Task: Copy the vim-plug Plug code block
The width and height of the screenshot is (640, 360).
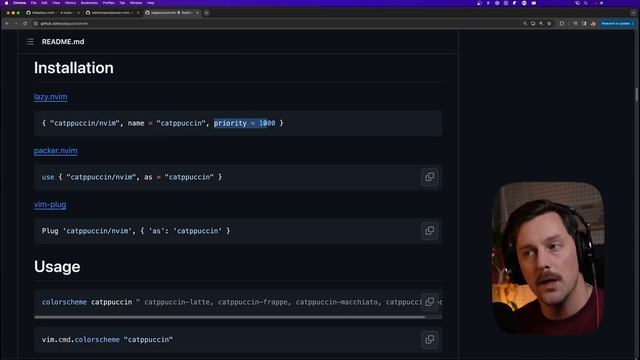Action: tap(429, 231)
